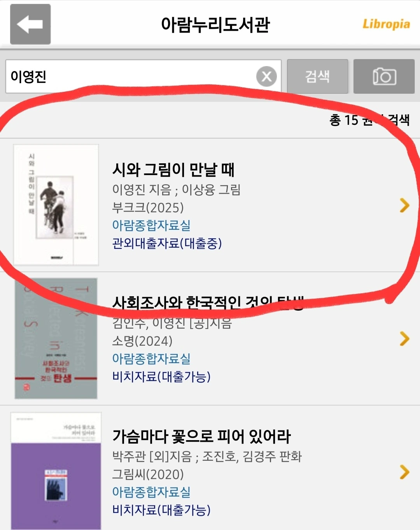Clear the search text with X icon
Image resolution: width=420 pixels, height=530 pixels.
click(x=266, y=76)
